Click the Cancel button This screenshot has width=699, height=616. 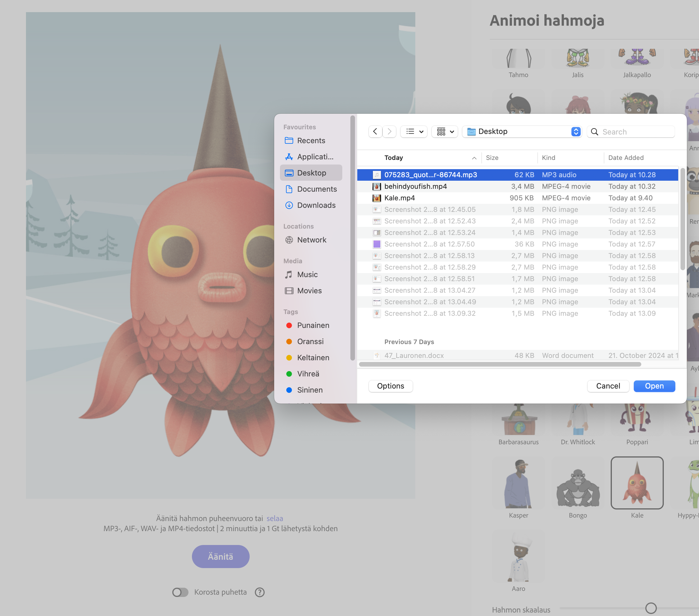click(608, 386)
